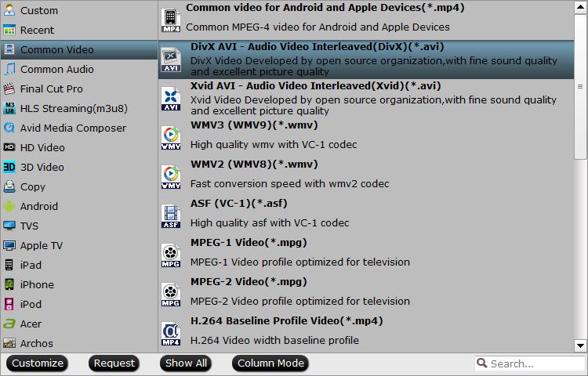Click the Archos category icon
Image resolution: width=588 pixels, height=376 pixels.
(9, 343)
